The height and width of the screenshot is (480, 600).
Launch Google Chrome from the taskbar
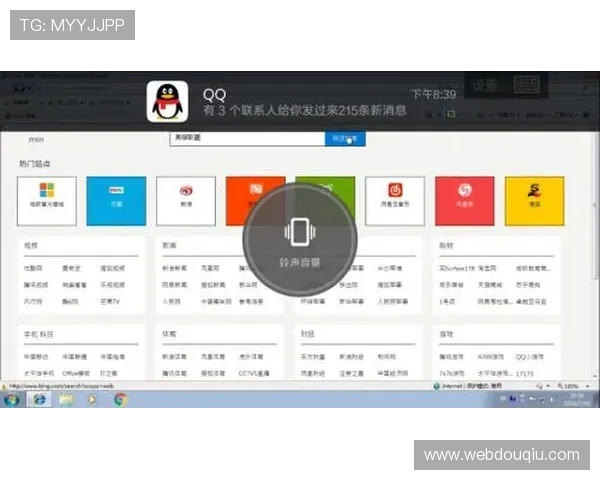120,400
